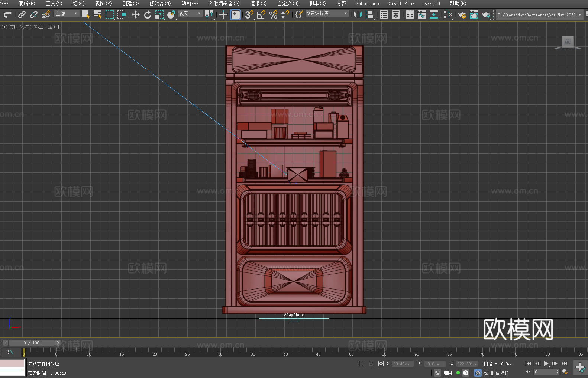
Task: Toggle the Ribbon display icon
Action: 410,14
